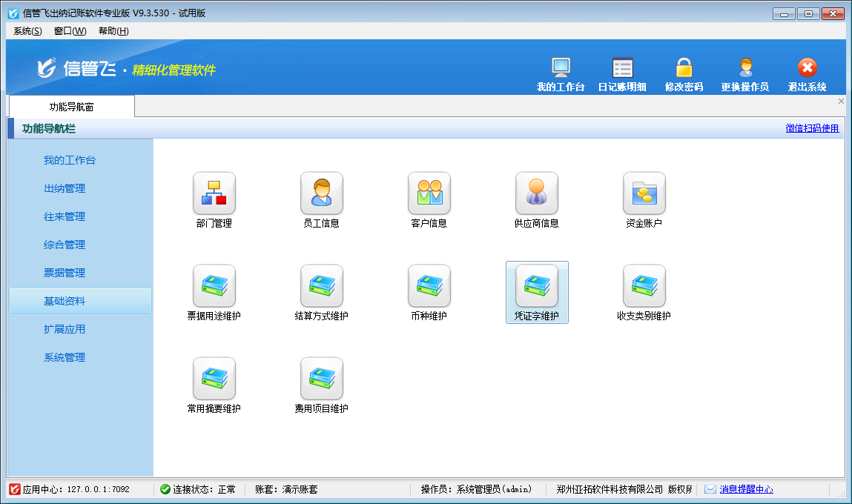Click 退出系统 red exit icon
Viewport: 852px width, 504px height.
(x=808, y=68)
